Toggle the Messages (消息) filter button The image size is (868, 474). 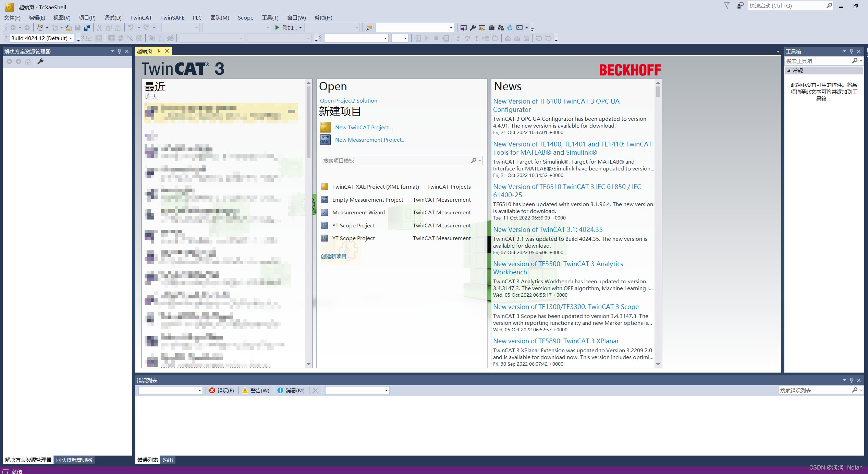[291, 390]
